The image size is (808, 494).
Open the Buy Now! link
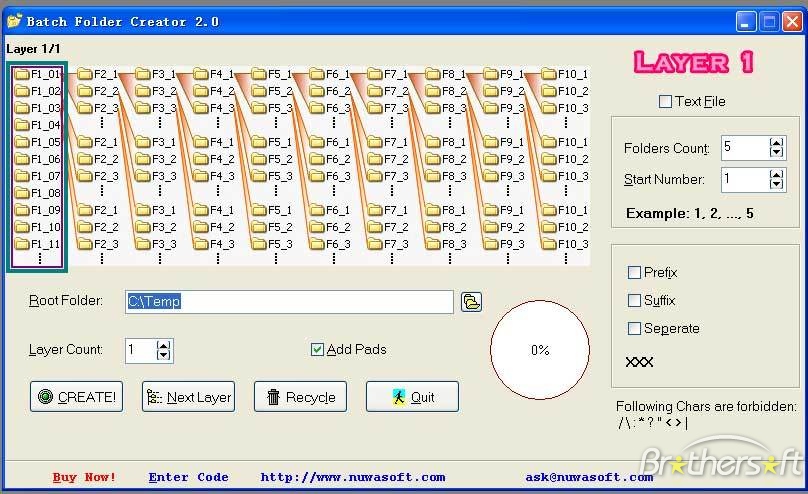(x=84, y=478)
